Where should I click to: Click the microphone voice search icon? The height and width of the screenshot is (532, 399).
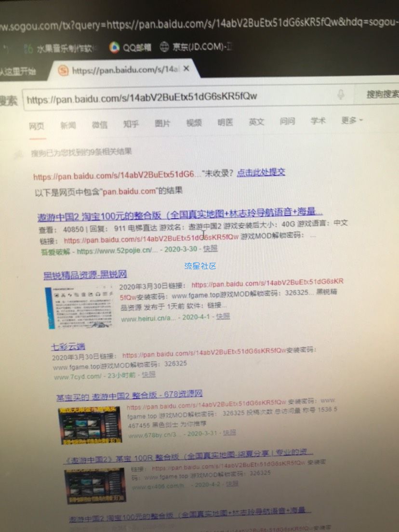coord(341,94)
